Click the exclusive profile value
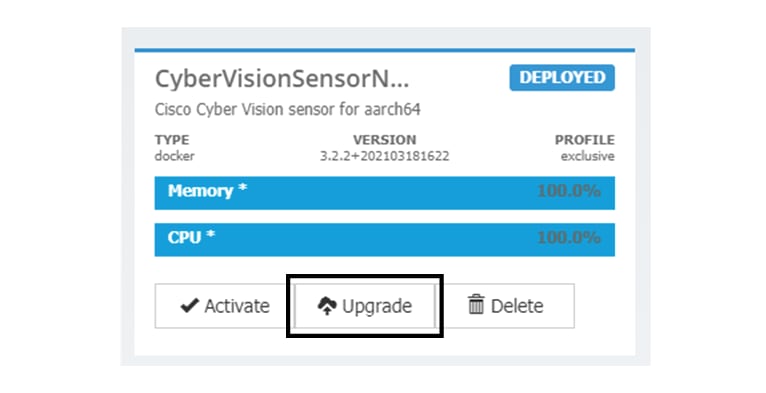 588,156
